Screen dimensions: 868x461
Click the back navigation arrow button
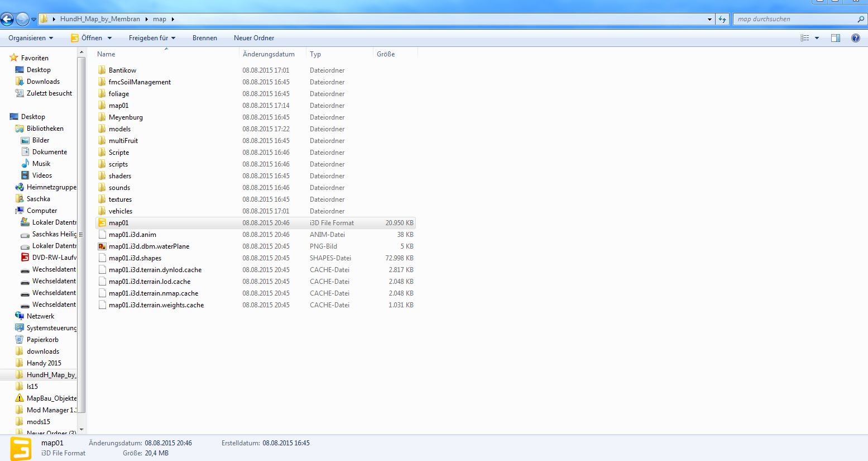point(7,20)
